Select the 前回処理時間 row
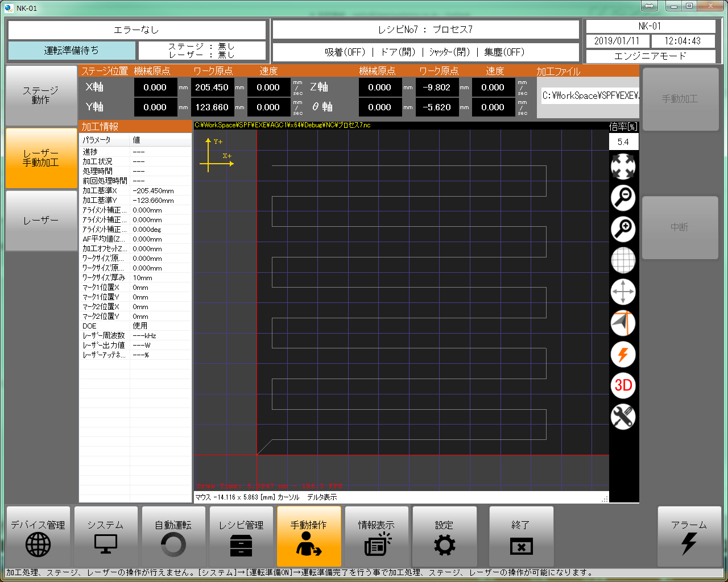This screenshot has width=728, height=582. pyautogui.click(x=135, y=181)
